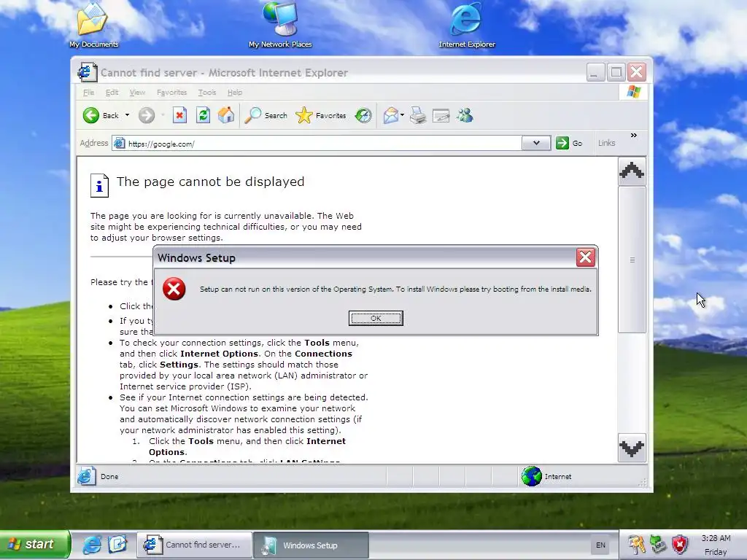Open the File menu
The image size is (747, 560).
point(88,93)
